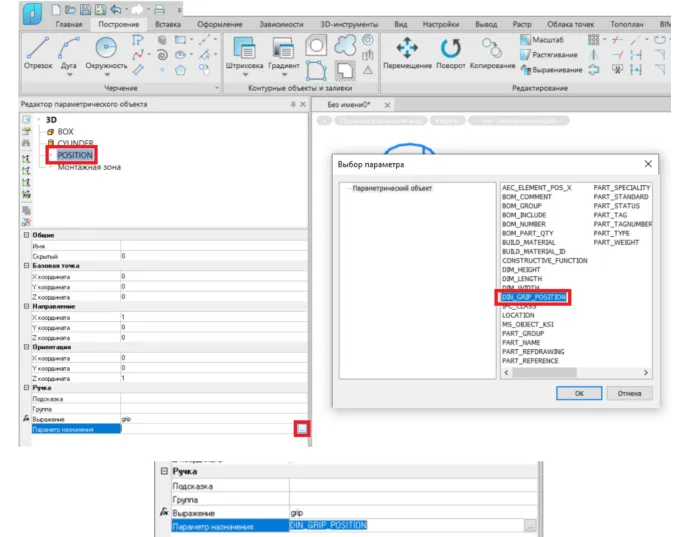The height and width of the screenshot is (537, 688).
Task: Switch to the Зависимости ribbon tab
Action: (x=281, y=24)
